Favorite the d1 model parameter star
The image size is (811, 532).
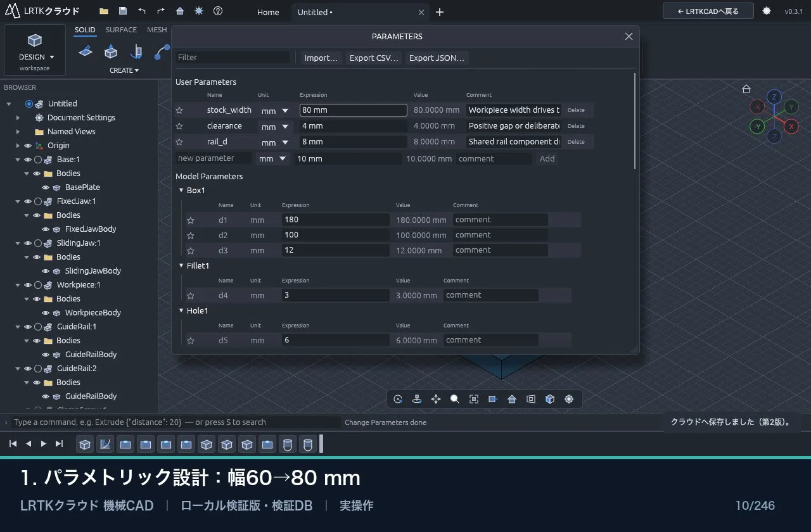[x=191, y=220]
